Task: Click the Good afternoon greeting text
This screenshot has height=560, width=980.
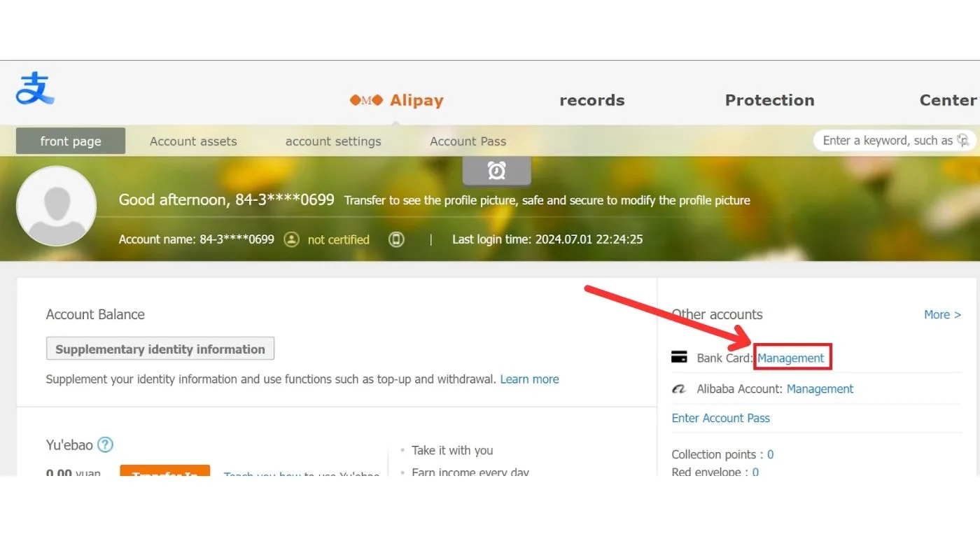Action: tap(227, 199)
